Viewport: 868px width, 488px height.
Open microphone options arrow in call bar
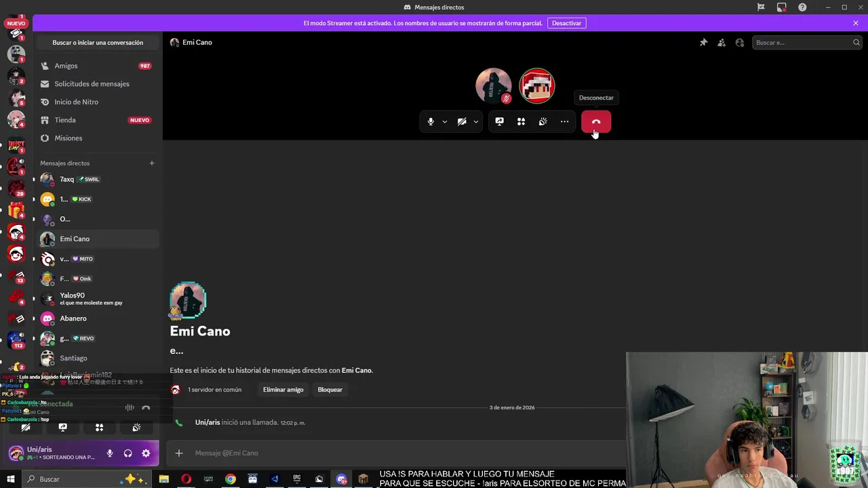[x=445, y=122]
